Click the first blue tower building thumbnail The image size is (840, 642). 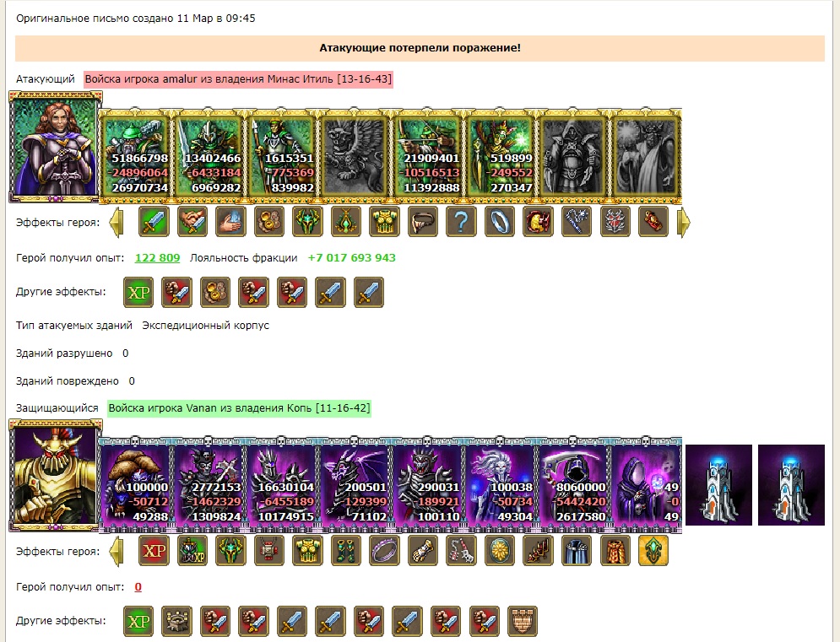pos(718,485)
